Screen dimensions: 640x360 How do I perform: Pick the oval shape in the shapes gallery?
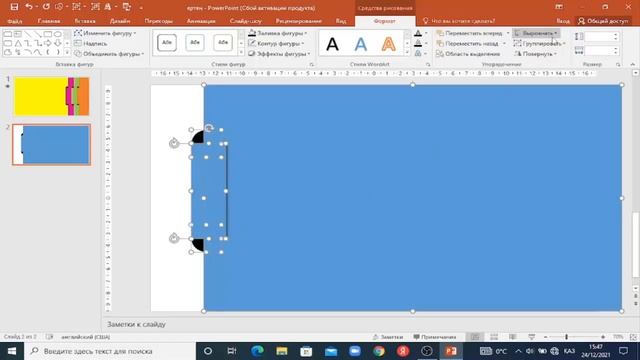(58, 34)
